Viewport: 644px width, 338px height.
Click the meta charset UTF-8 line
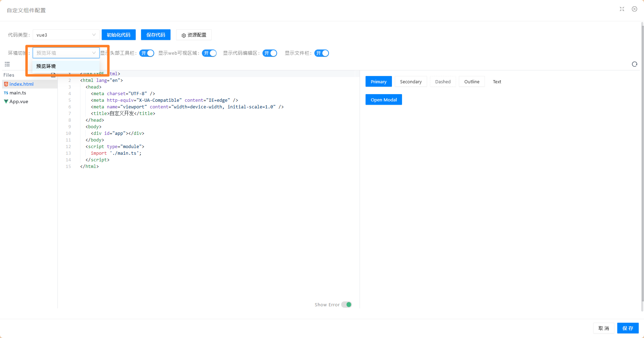[123, 94]
